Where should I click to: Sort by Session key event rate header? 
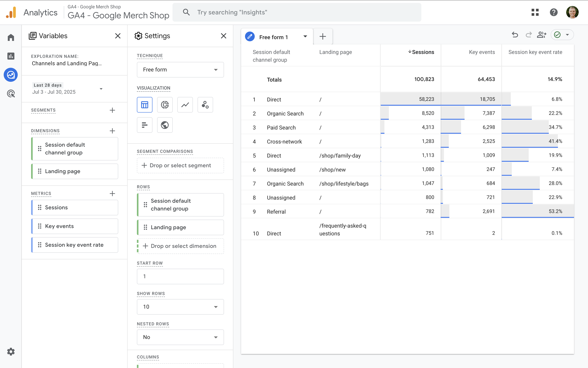(x=535, y=52)
